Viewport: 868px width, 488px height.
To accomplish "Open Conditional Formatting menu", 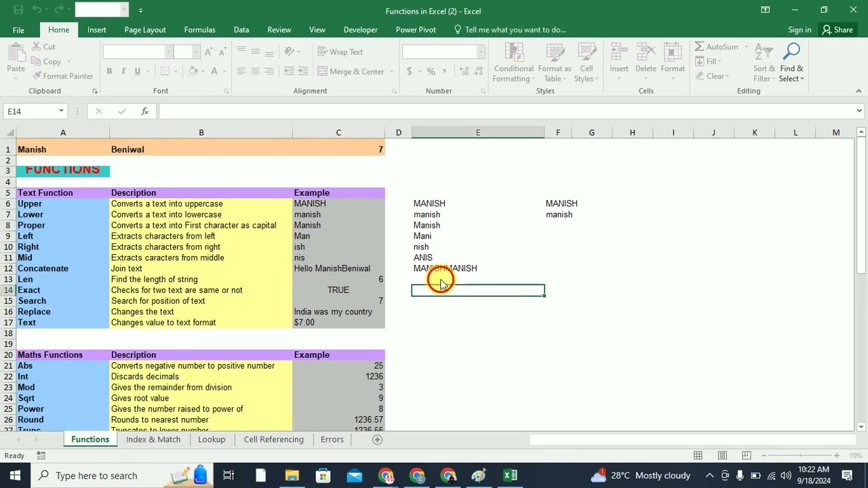I will point(513,62).
